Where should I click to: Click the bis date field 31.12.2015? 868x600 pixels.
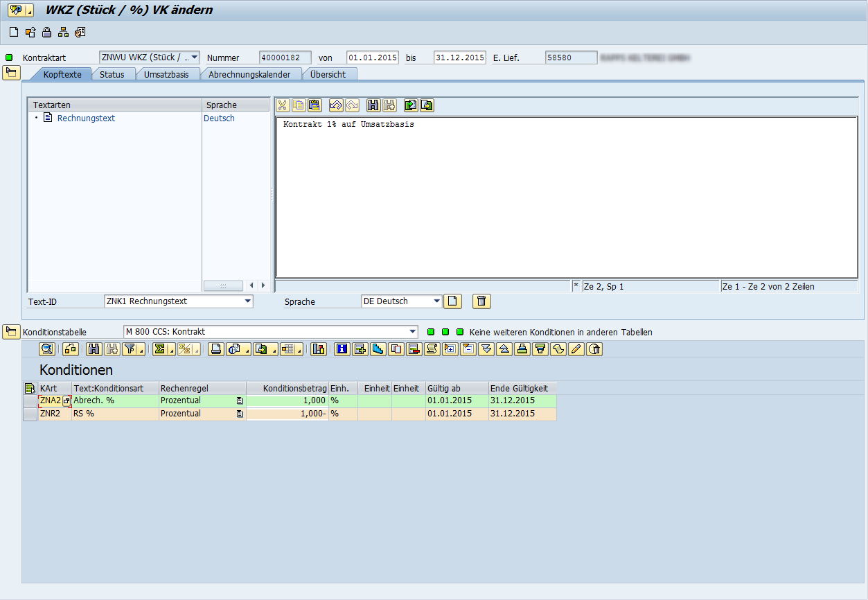click(x=460, y=58)
